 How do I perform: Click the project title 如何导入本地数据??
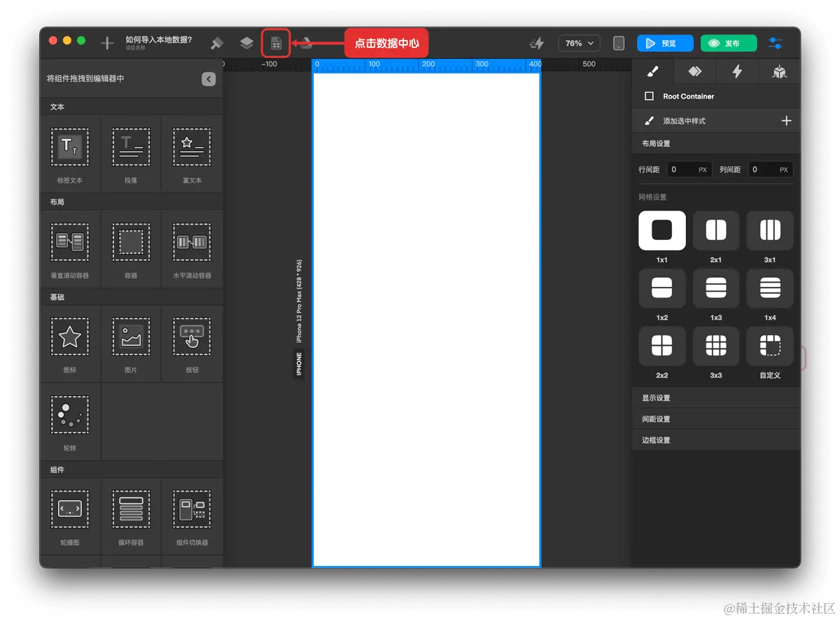point(159,40)
